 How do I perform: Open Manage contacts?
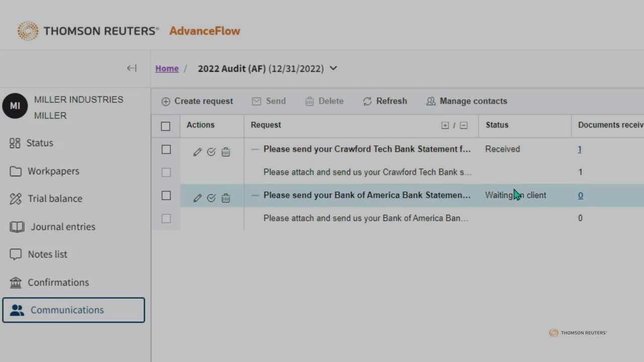[x=466, y=101]
